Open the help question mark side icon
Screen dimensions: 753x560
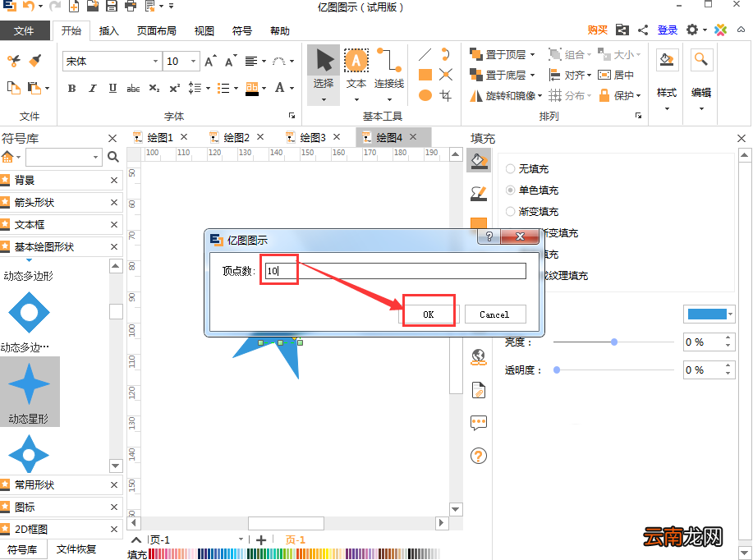point(478,456)
